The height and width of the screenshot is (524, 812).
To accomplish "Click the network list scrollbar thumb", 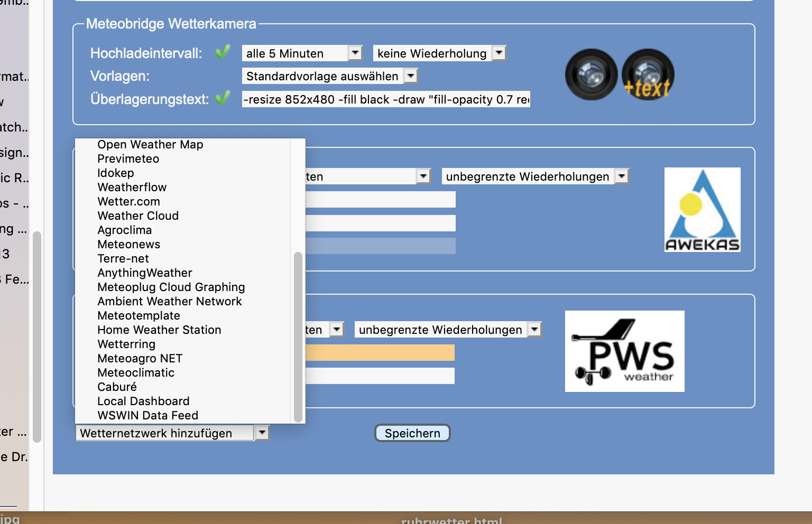I will 298,337.
